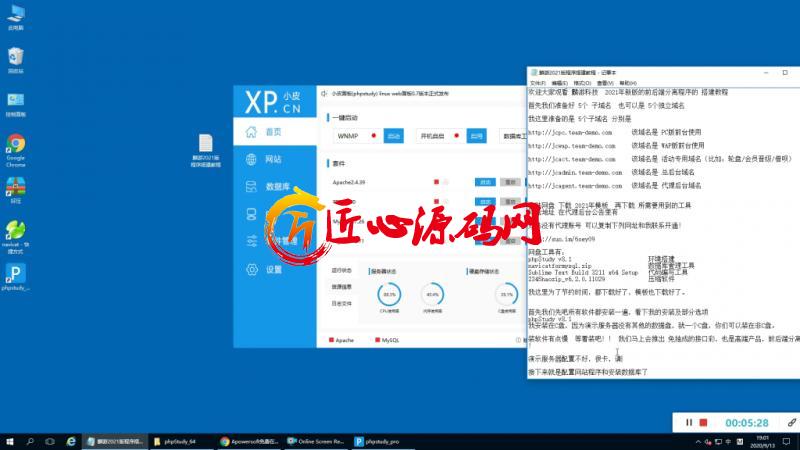The height and width of the screenshot is (450, 800).
Task: Open 编辑 menu in Notepad
Action: [x=560, y=83]
